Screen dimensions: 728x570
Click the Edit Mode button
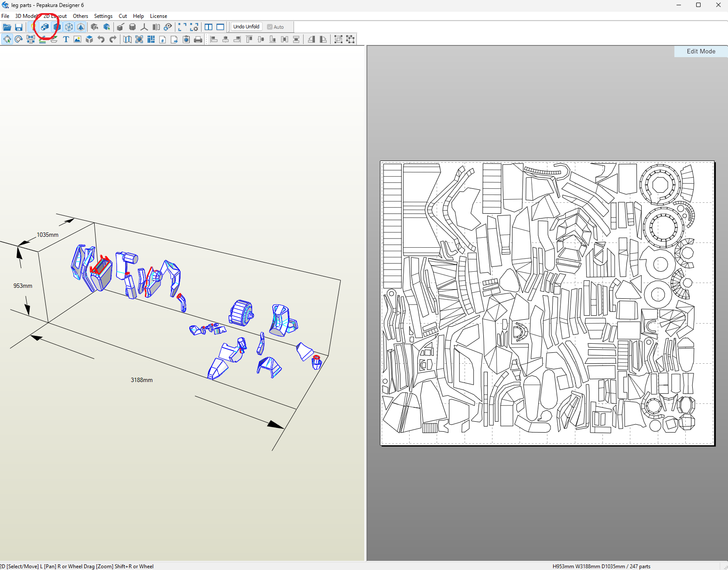(x=701, y=51)
